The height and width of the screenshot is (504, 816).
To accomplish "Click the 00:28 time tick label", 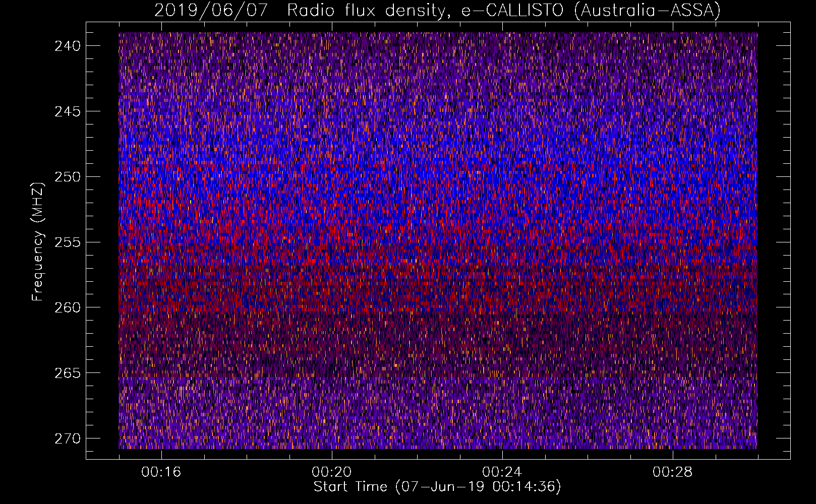I will coord(673,472).
